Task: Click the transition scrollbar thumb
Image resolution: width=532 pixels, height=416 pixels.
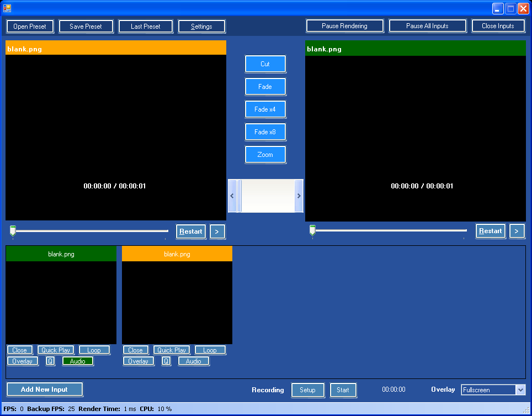Action: pos(239,196)
